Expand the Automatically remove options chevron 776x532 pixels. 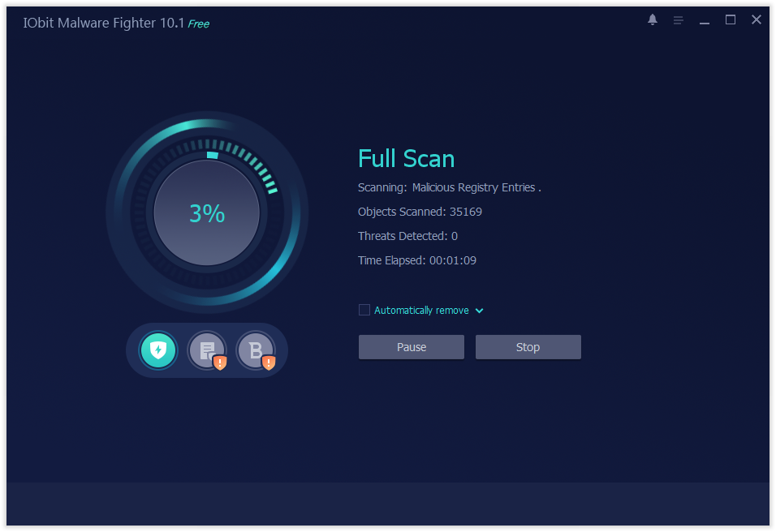(x=480, y=311)
